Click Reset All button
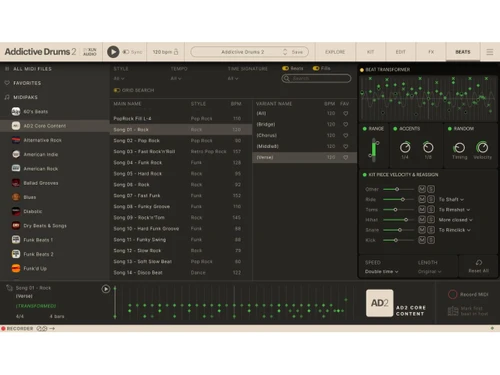The height and width of the screenshot is (375, 500). point(479,266)
